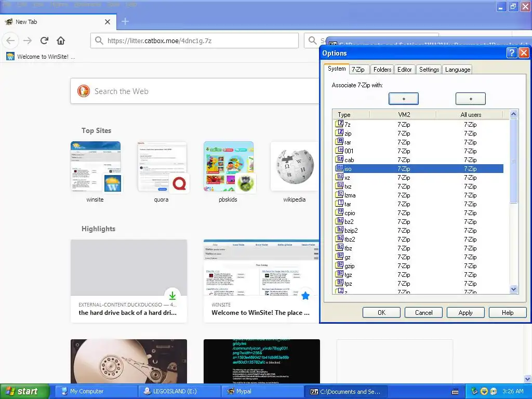Screen dimensions: 532x399
Task: Open a new browser tab
Action: (x=125, y=22)
